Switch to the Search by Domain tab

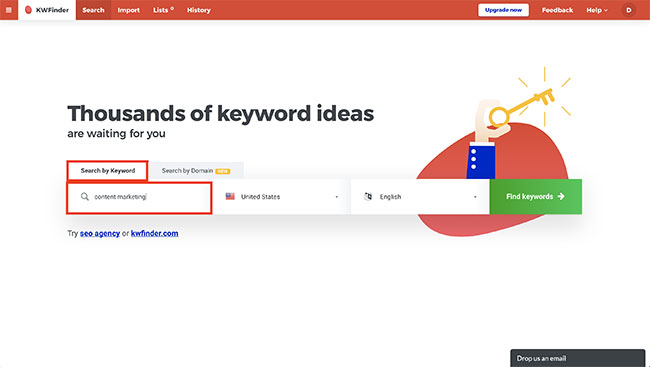point(196,171)
